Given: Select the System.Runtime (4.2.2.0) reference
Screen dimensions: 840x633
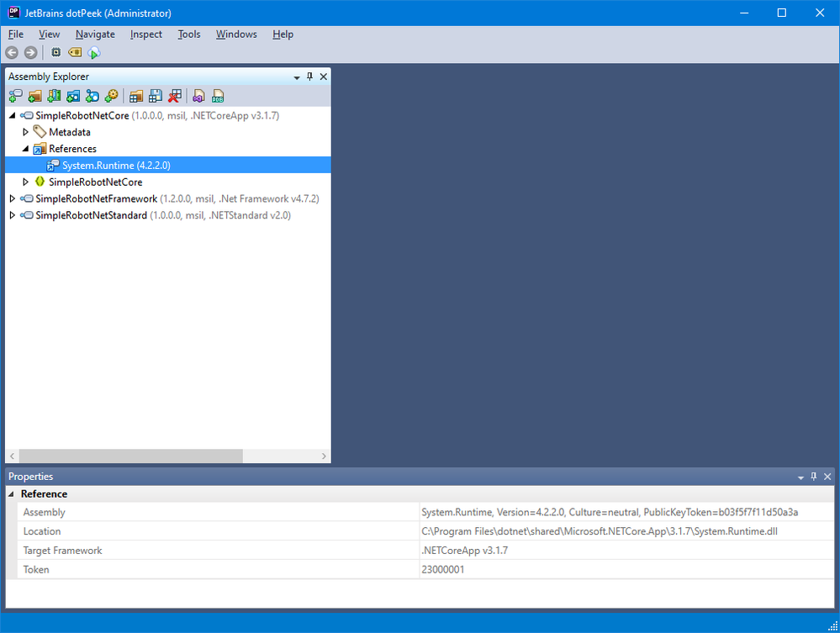Looking at the screenshot, I should coord(167,165).
